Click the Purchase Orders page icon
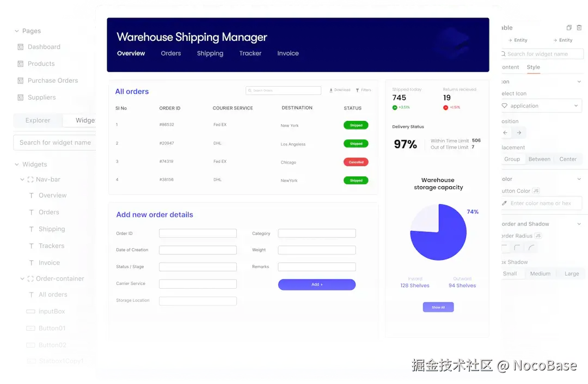Screen dimensions: 588x384 pos(21,81)
